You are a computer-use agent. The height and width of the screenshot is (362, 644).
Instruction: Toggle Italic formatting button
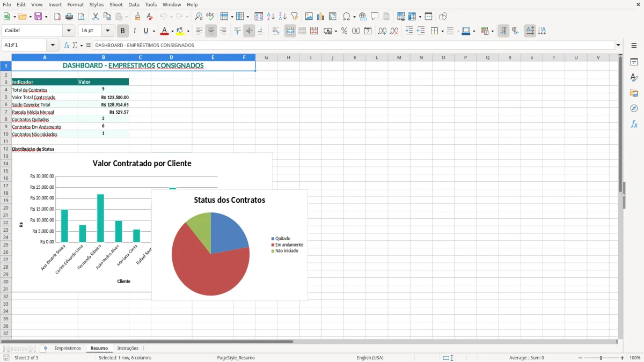coord(135,31)
